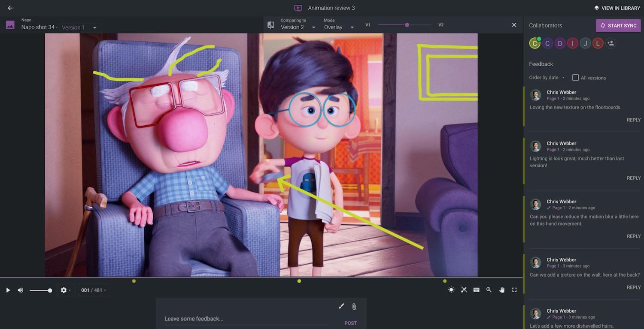Adjust the volume slider
Viewport: 644px width, 329px height.
(40, 290)
